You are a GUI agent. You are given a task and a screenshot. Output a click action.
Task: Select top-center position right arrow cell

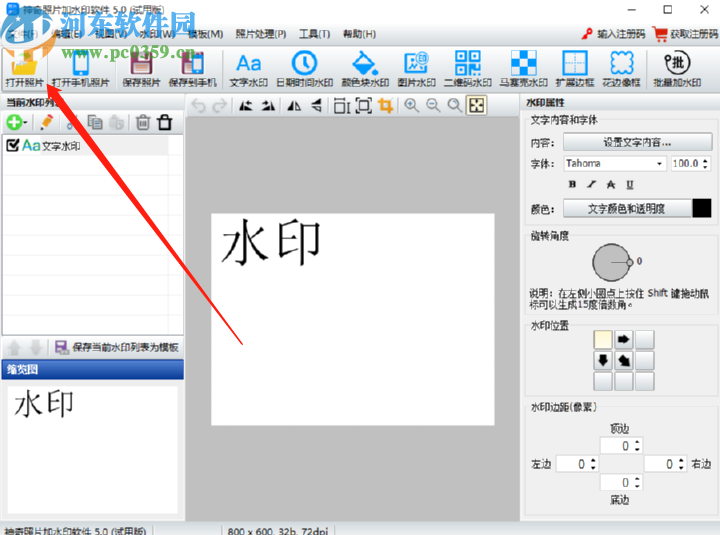click(x=624, y=340)
